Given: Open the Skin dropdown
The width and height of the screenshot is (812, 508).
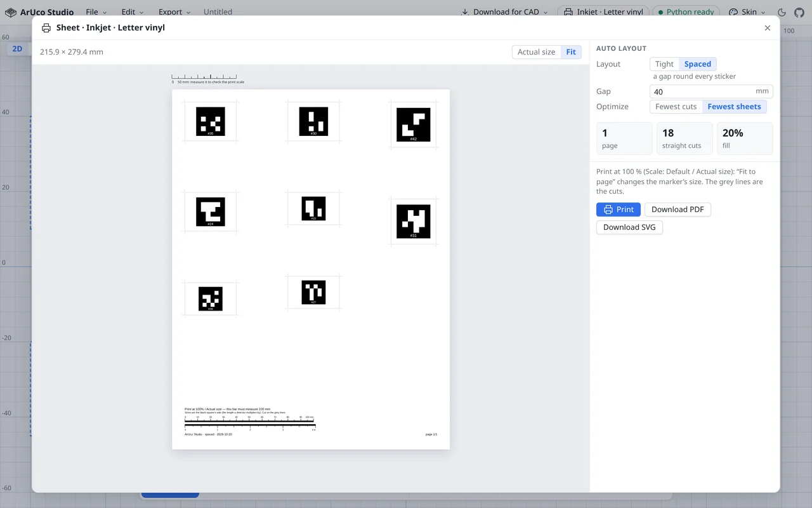Looking at the screenshot, I should pyautogui.click(x=747, y=12).
